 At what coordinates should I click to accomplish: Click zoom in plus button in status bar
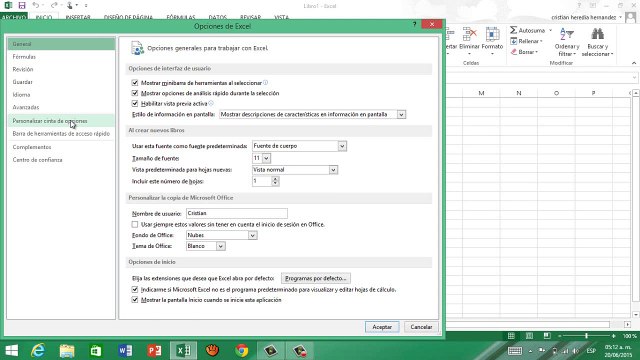613,336
